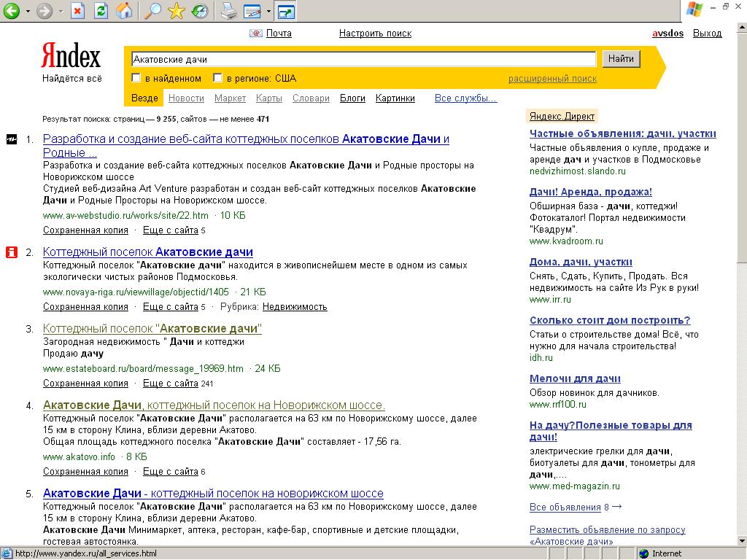
Task: Click in the search query input field
Action: click(x=363, y=59)
